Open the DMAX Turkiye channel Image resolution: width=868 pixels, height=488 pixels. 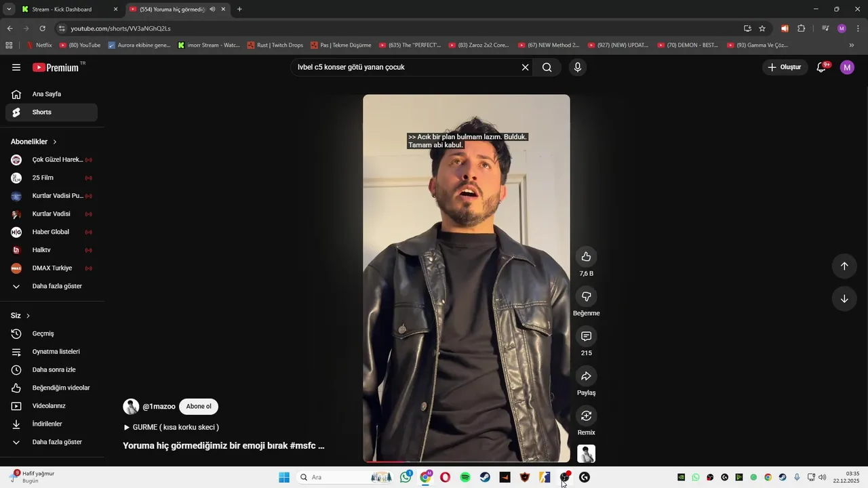click(x=52, y=268)
